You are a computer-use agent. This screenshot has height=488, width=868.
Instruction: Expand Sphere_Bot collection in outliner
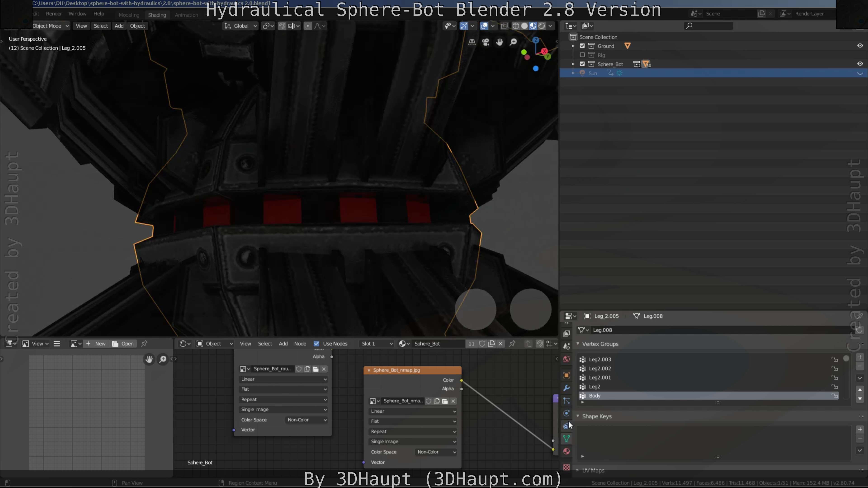573,64
